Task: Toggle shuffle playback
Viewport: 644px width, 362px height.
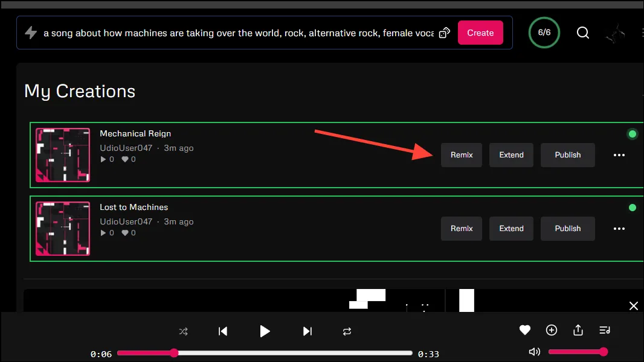Action: point(184,331)
